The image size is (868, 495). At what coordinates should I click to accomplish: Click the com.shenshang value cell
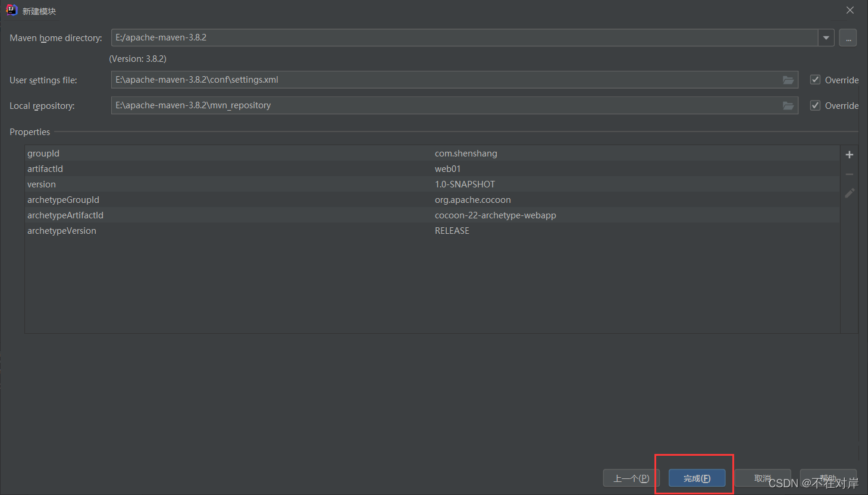click(466, 153)
